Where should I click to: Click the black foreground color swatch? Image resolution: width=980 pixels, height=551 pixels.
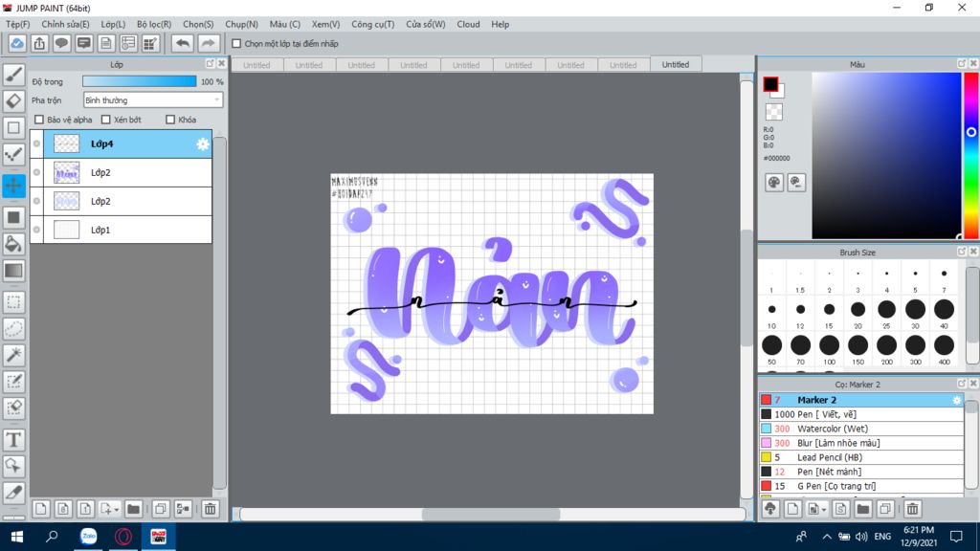pyautogui.click(x=770, y=84)
